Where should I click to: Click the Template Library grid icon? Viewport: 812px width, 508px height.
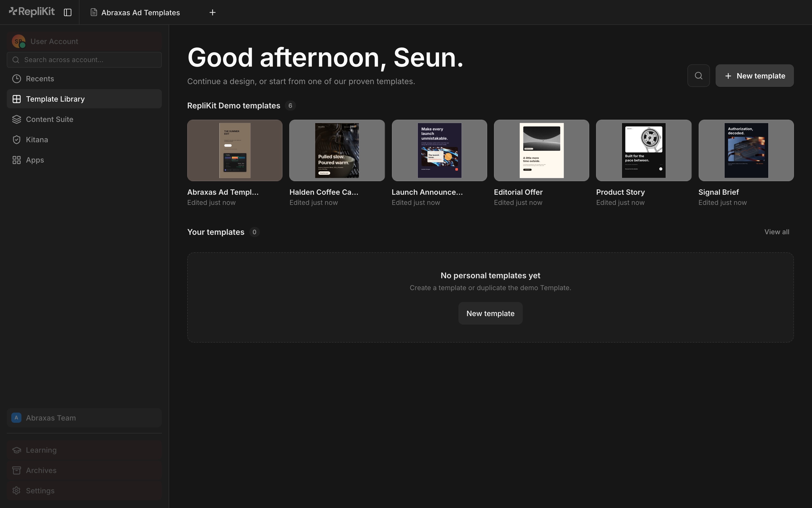point(16,99)
